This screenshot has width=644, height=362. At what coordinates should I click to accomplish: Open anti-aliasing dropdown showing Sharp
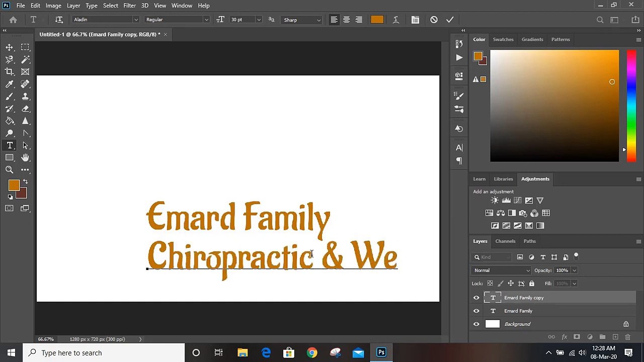(x=302, y=20)
